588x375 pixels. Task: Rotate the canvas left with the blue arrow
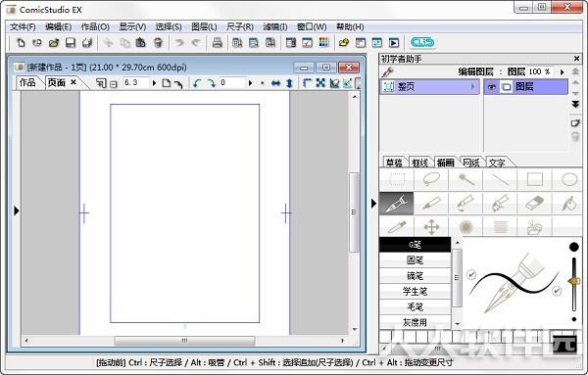197,83
